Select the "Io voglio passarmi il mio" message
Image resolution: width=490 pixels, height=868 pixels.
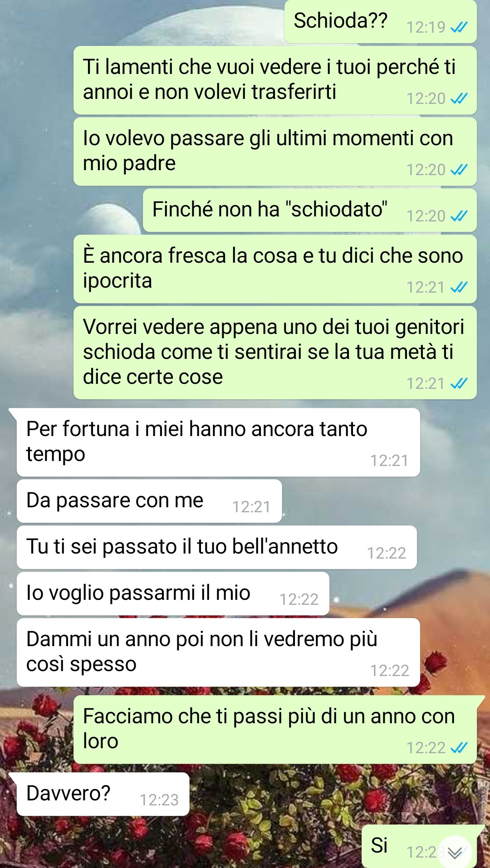tap(173, 593)
